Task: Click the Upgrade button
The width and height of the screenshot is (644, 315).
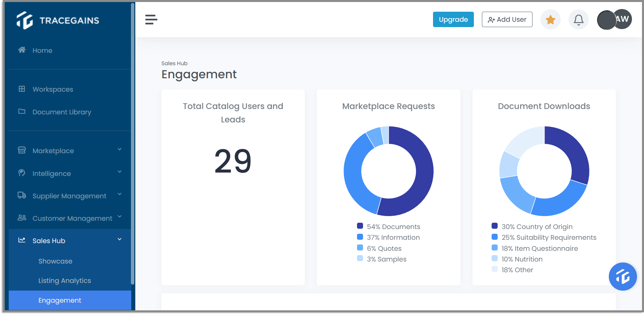Action: click(453, 19)
